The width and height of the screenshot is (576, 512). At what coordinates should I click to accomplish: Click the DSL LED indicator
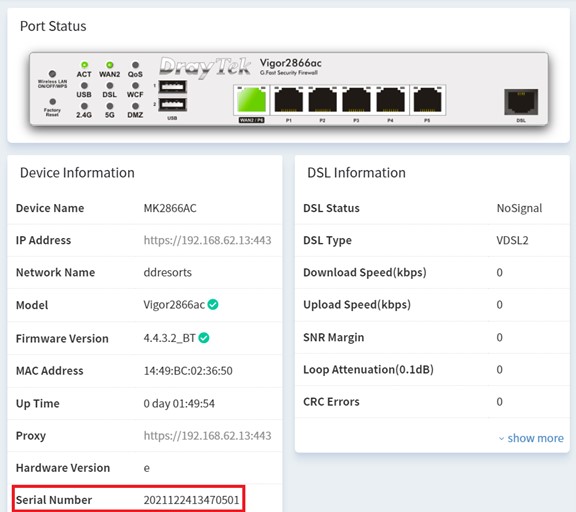point(109,86)
